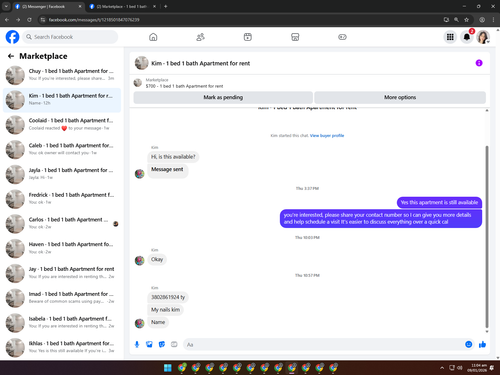Click the Facebook logo
The height and width of the screenshot is (375, 500).
(x=12, y=37)
